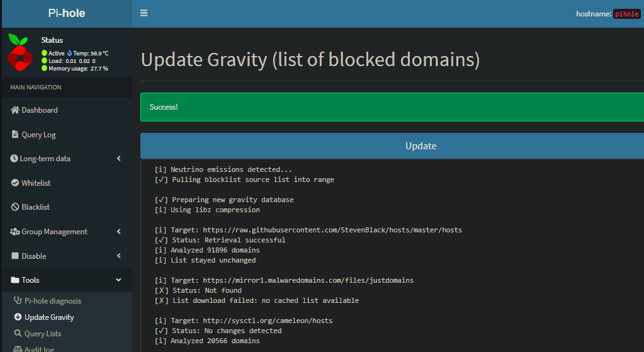This screenshot has height=352, width=644.
Task: Click the Group Management users icon
Action: point(15,232)
